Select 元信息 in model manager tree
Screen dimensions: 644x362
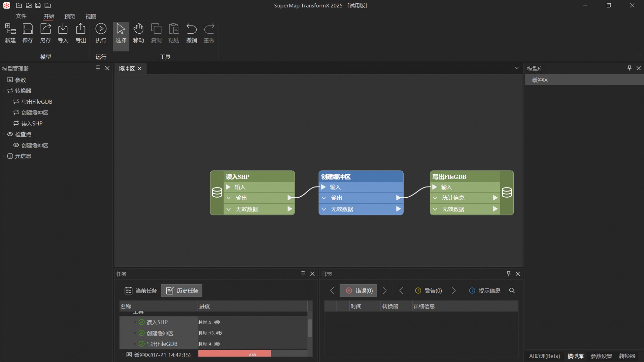[19, 156]
